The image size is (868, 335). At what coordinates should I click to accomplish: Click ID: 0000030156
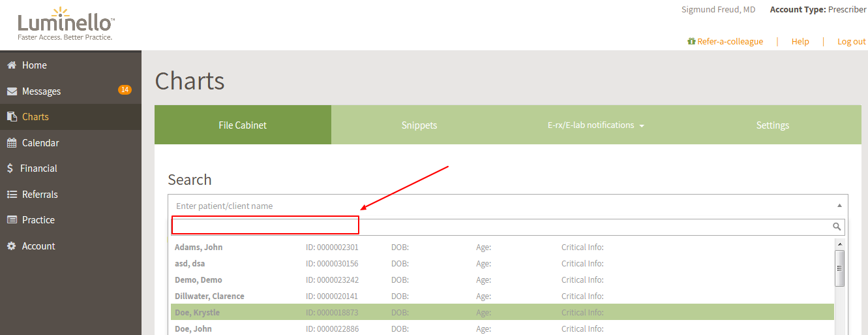pos(332,263)
